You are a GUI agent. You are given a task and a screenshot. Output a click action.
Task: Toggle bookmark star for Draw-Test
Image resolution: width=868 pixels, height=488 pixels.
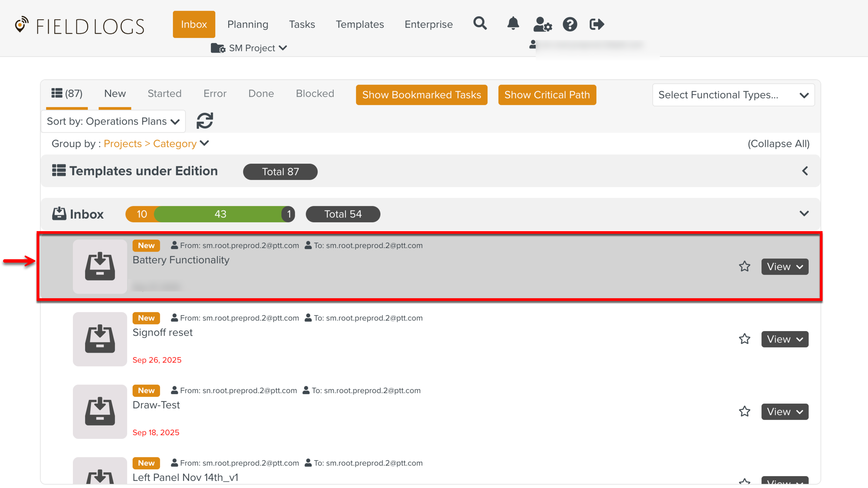click(x=744, y=412)
